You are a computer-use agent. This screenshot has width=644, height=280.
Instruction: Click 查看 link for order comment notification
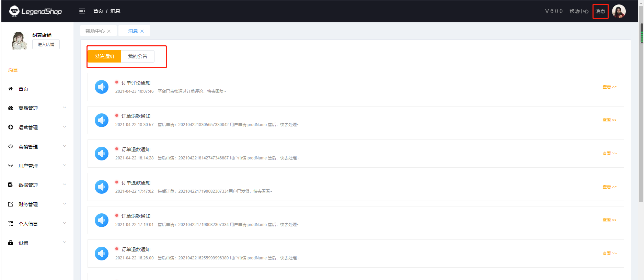click(609, 87)
